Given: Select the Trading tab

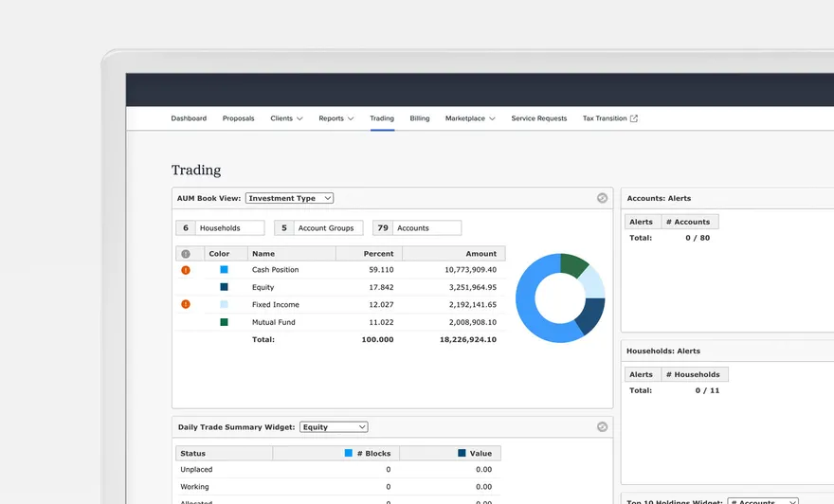Looking at the screenshot, I should click(x=382, y=118).
